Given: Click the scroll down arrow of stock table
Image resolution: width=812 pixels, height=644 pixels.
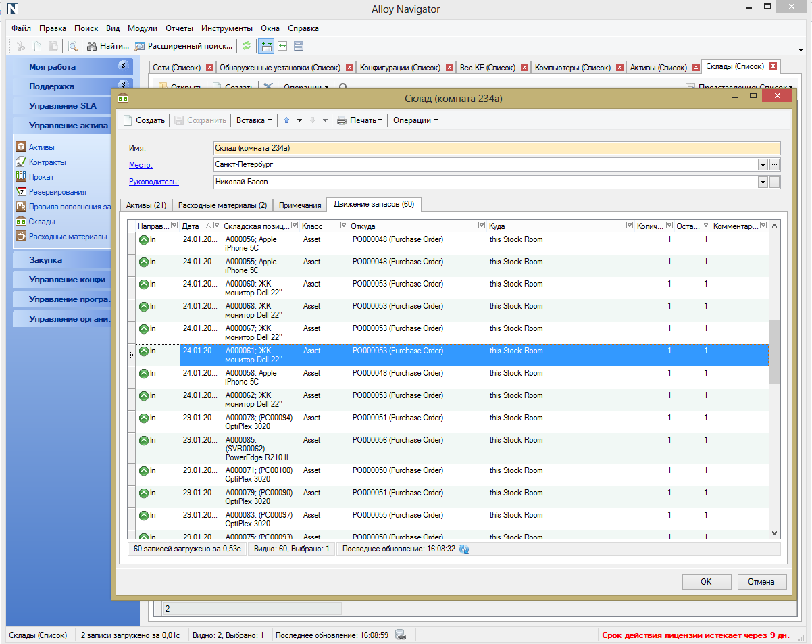Looking at the screenshot, I should 774,533.
